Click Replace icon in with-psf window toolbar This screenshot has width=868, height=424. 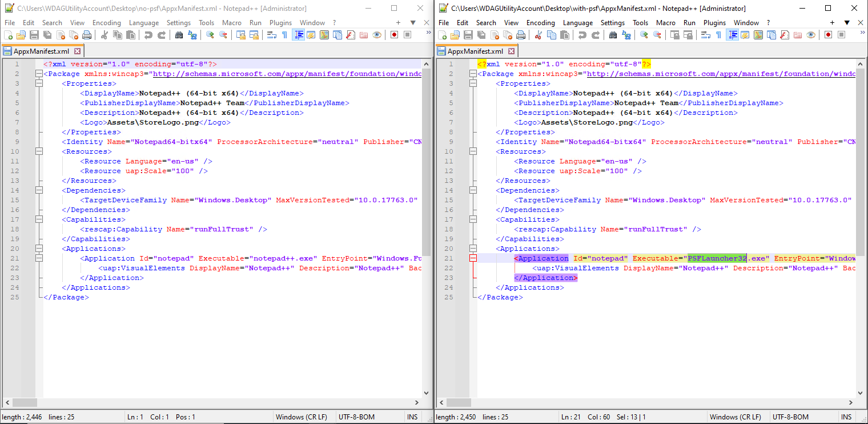coord(626,35)
